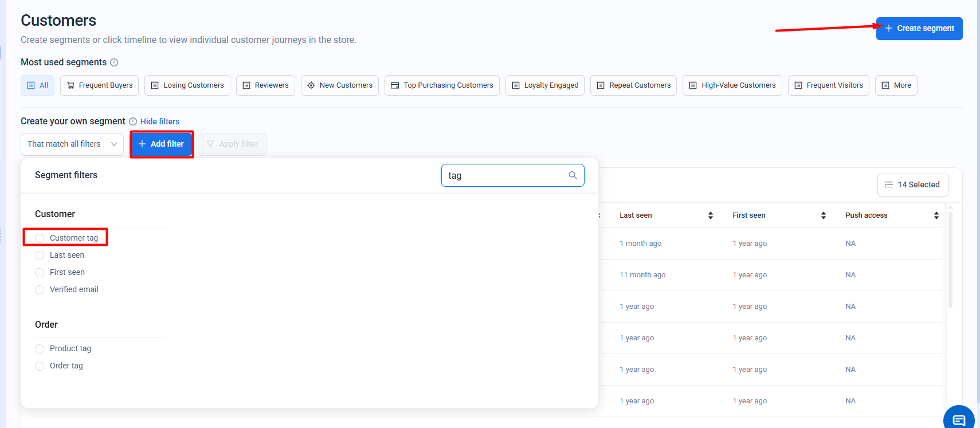Switch to Frequent Buyers segment
This screenshot has height=428, width=980.
(x=100, y=85)
